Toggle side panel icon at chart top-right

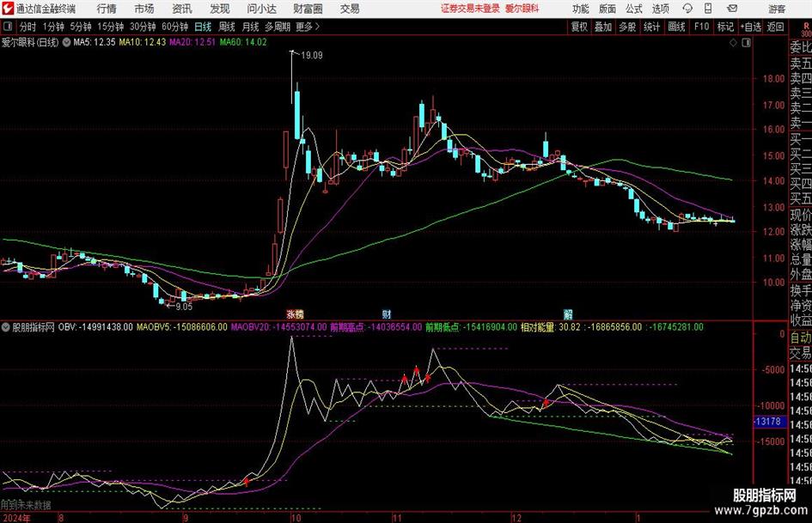pyautogui.click(x=746, y=43)
